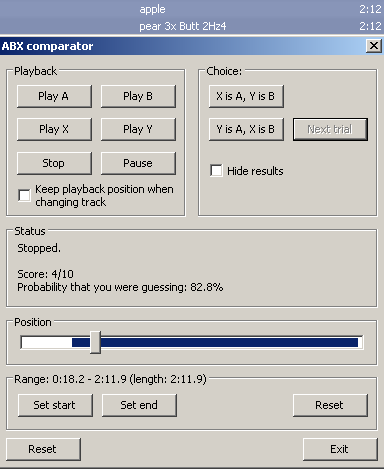Start playback of track B

point(138,96)
